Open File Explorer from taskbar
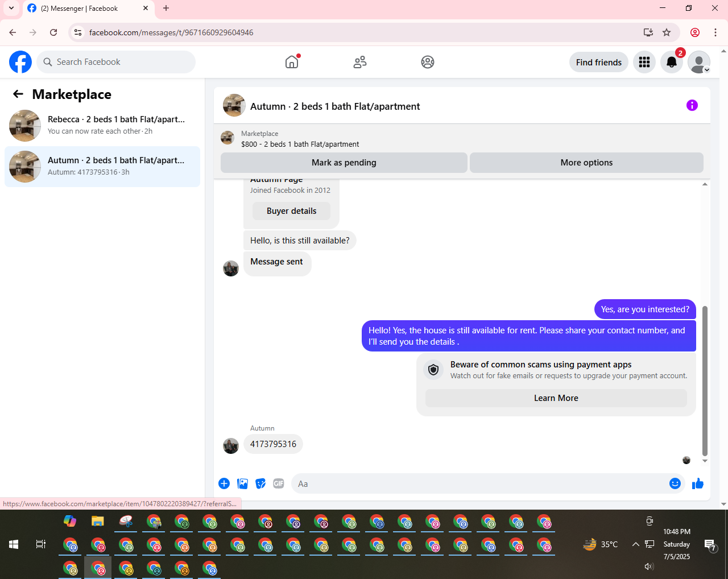Viewport: 728px width, 579px height. [x=98, y=521]
